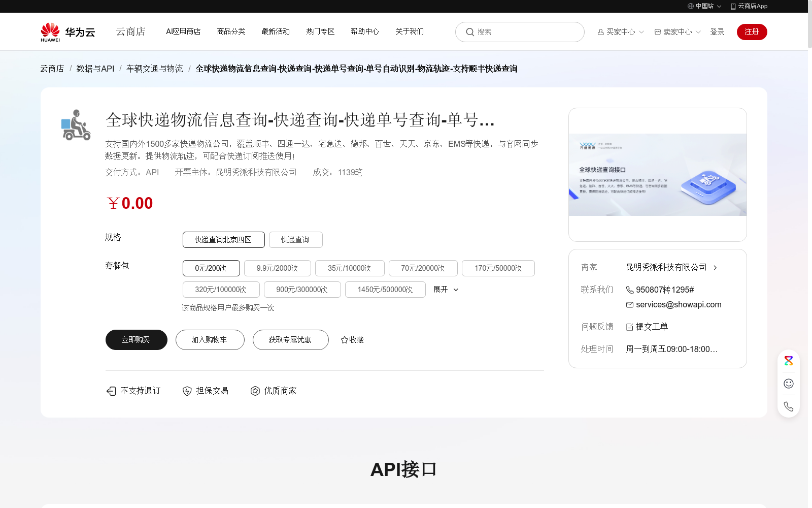Click the 不支持退订 icon
Screen dimensions: 812x508
(x=111, y=391)
